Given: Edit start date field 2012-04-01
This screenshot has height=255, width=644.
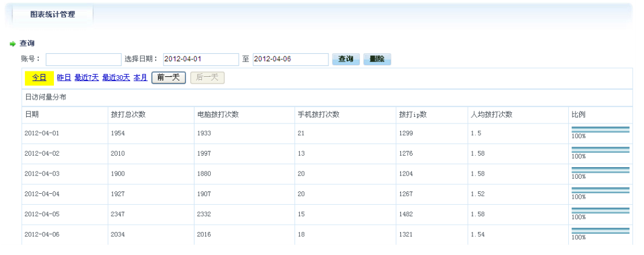Looking at the screenshot, I should click(x=201, y=59).
